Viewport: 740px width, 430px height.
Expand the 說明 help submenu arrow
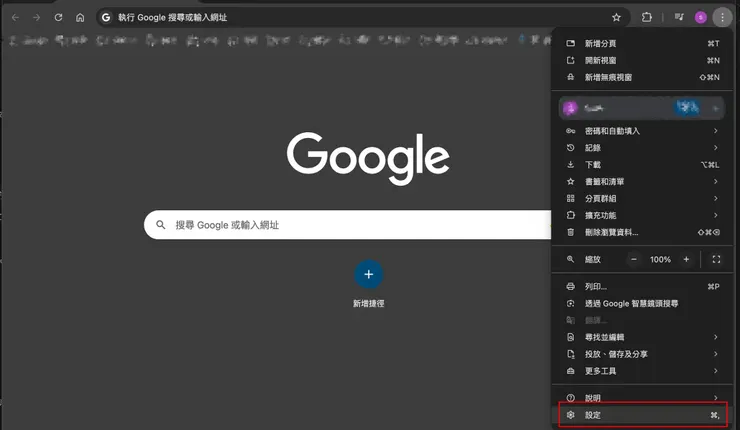point(715,398)
